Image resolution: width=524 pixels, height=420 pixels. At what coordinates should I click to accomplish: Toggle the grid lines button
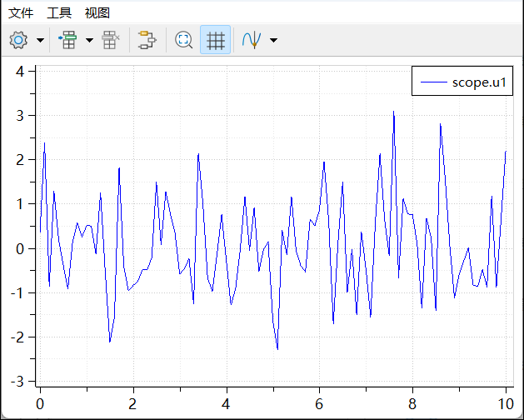coord(216,40)
